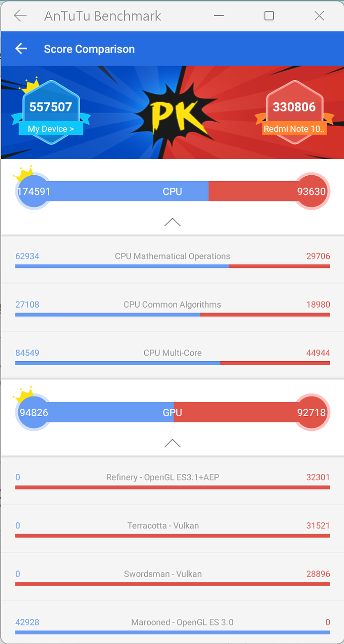Select the Refinery - OpenGL ES3.1+AEP row
344x644 pixels.
coord(172,480)
